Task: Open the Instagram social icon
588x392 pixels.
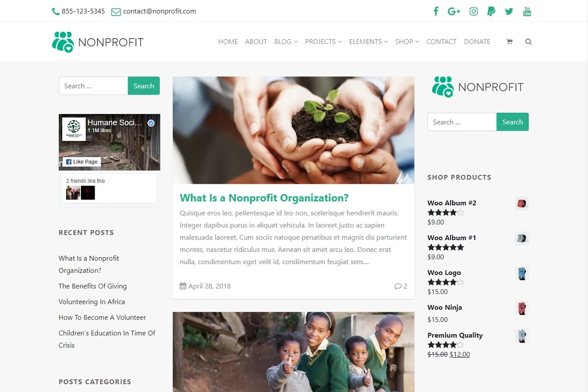Action: [x=473, y=11]
